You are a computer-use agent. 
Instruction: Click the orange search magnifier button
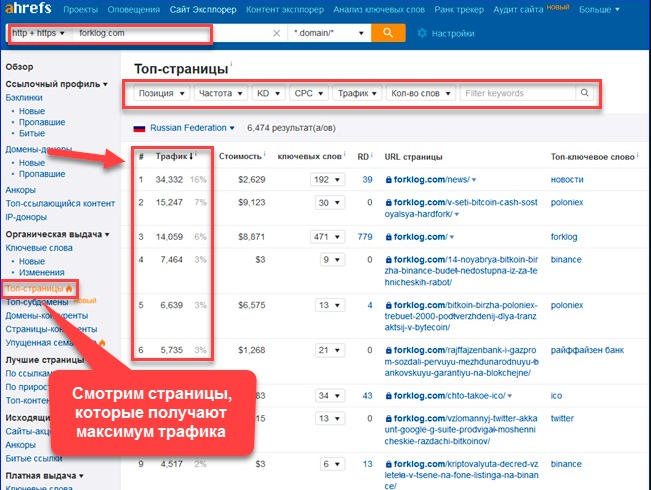pyautogui.click(x=388, y=33)
